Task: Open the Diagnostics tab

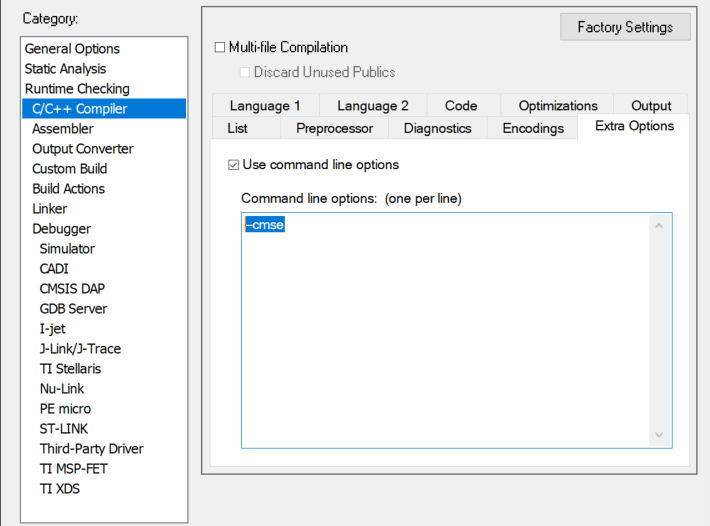Action: 437,128
